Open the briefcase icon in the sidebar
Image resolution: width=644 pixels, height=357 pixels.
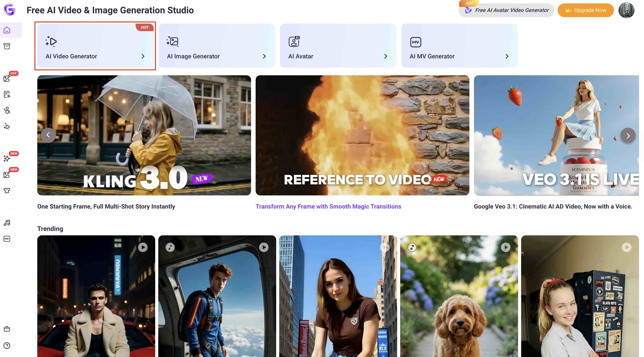(x=7, y=329)
